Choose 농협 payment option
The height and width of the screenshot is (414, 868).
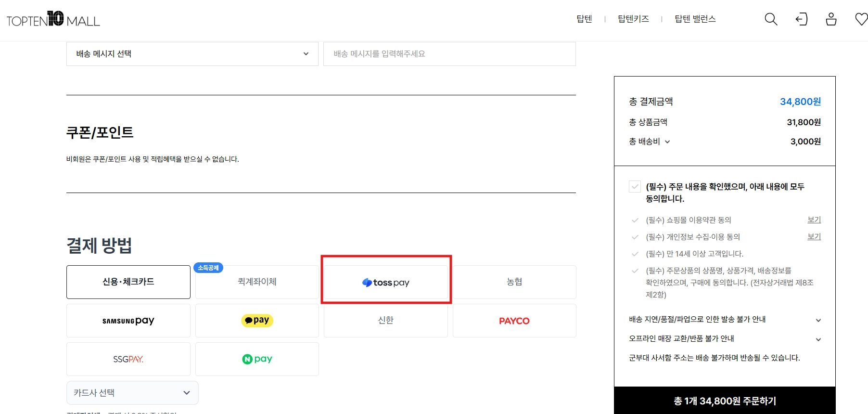tap(514, 282)
